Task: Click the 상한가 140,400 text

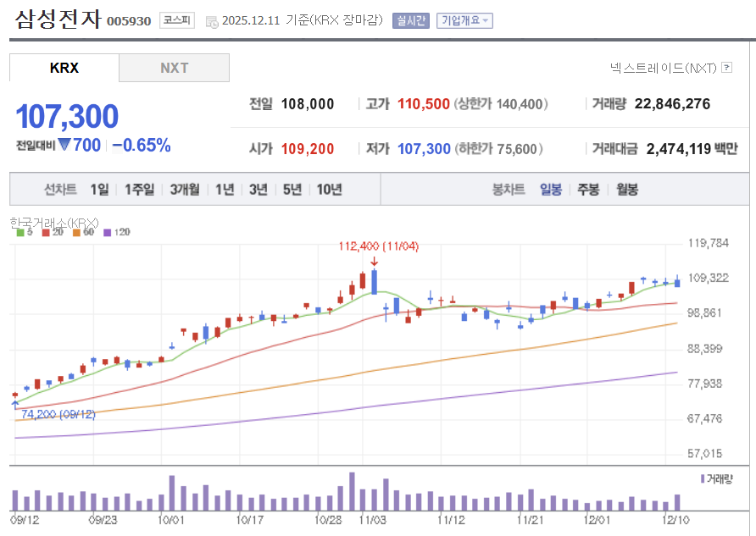Action: coord(500,104)
